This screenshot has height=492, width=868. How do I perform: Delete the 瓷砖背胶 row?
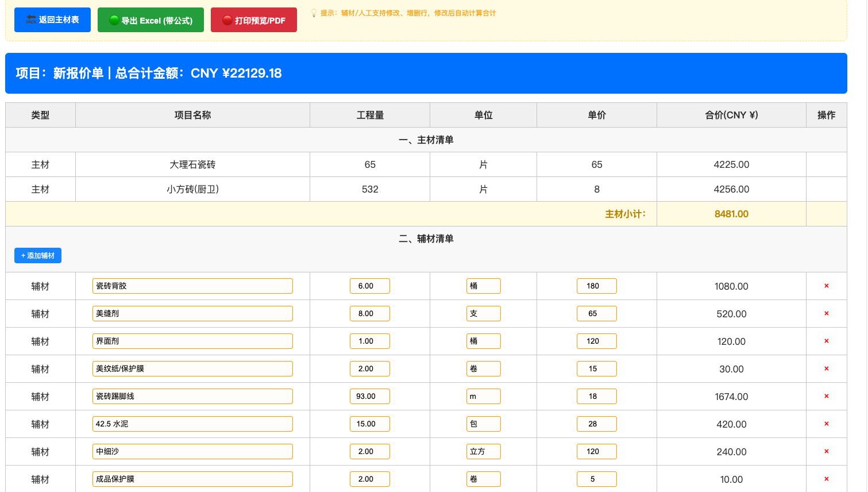point(827,286)
